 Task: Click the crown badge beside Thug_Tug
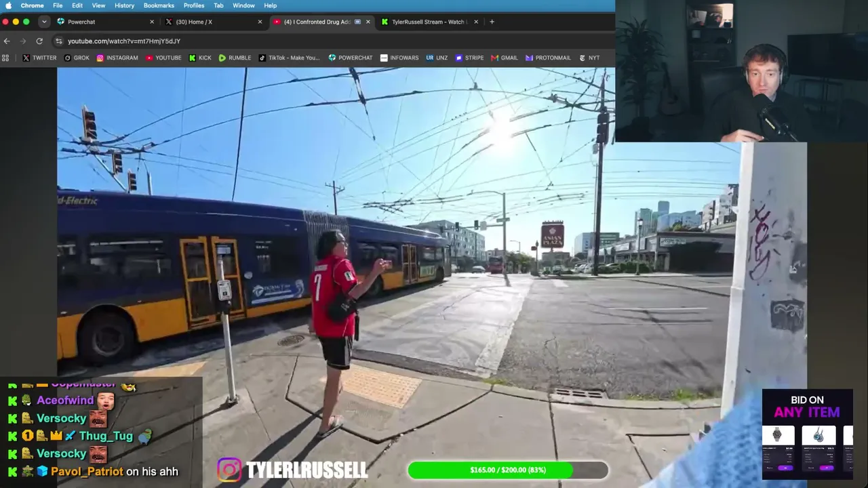pyautogui.click(x=57, y=436)
